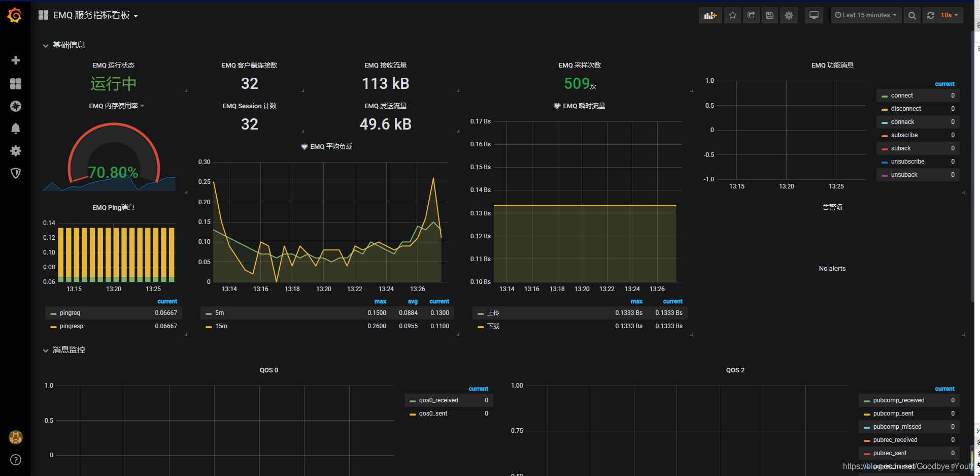
Task: Open the Last 15 minutes time picker
Action: click(866, 15)
